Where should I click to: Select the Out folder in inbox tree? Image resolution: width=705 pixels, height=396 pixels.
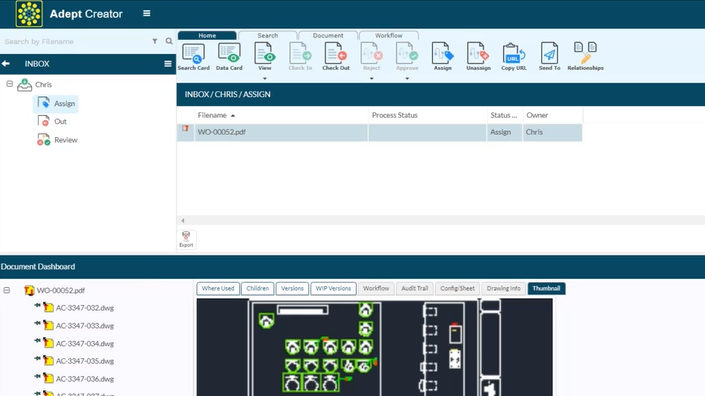(52, 121)
